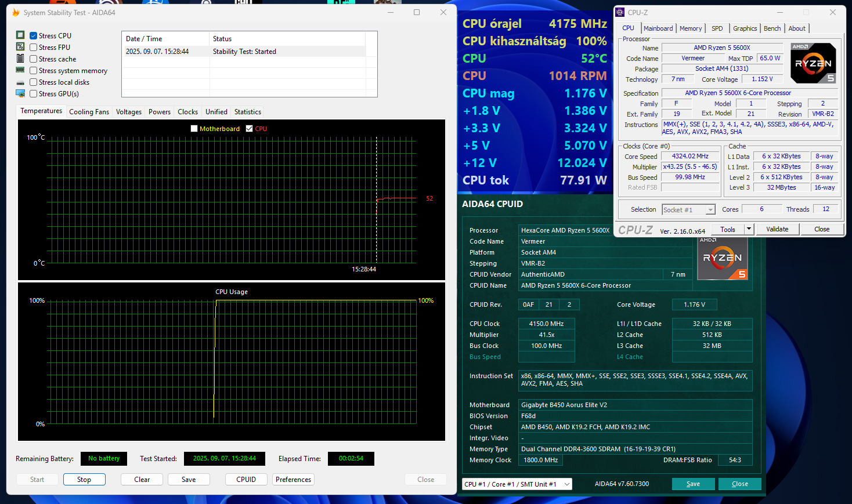Click the teal Save button in AIDA64 CPUID

coord(693,484)
